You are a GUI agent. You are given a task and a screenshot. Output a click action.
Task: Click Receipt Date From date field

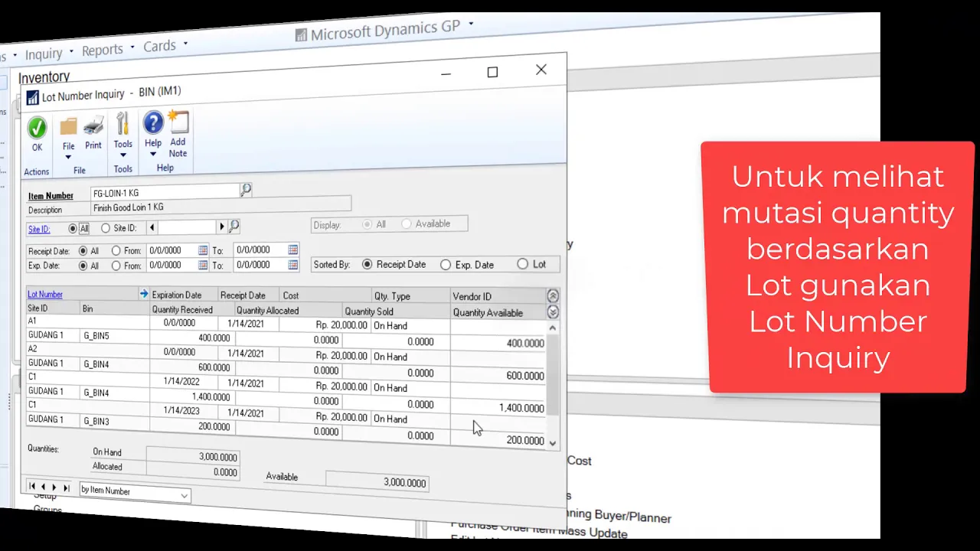[173, 250]
